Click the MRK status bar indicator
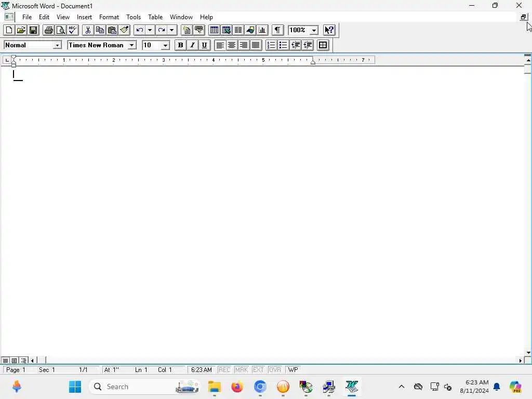532x399 pixels. (241, 370)
